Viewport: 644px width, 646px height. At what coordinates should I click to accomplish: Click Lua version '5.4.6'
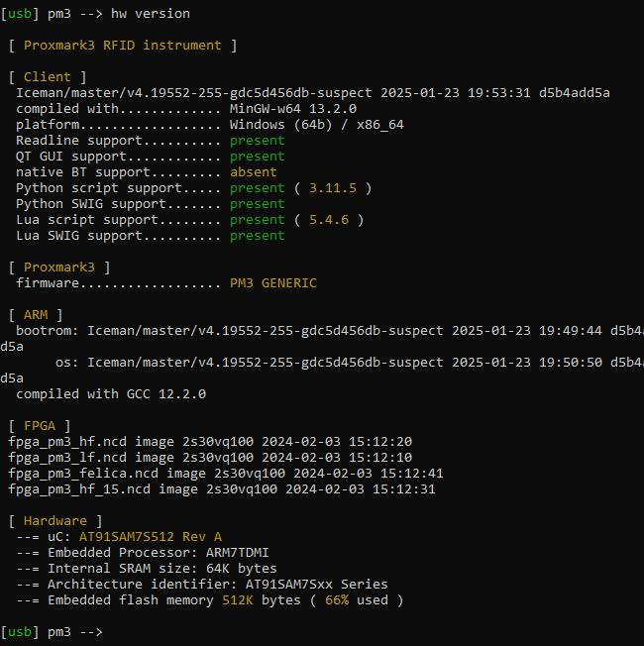click(328, 220)
